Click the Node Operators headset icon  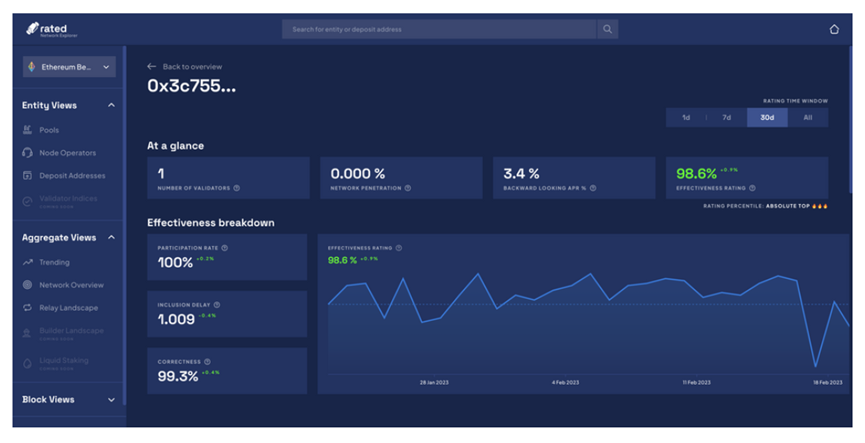click(28, 153)
